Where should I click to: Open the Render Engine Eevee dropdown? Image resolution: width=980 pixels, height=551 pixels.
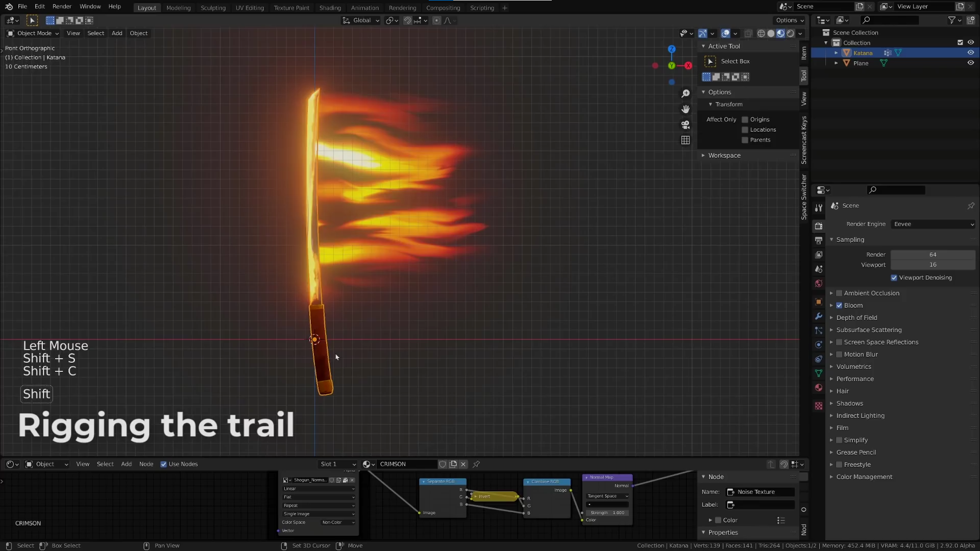[x=934, y=224]
